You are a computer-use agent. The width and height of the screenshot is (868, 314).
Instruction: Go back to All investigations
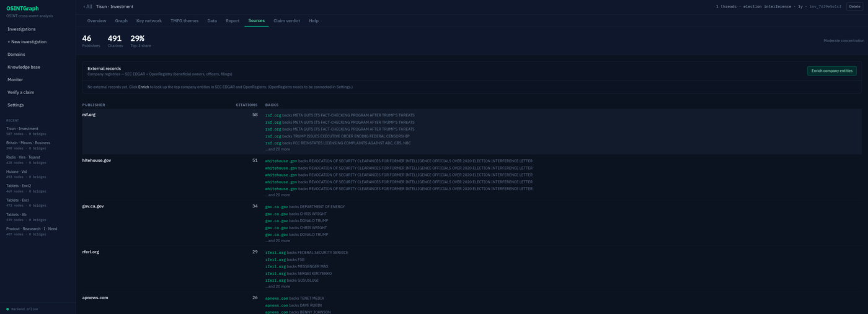(x=87, y=6)
